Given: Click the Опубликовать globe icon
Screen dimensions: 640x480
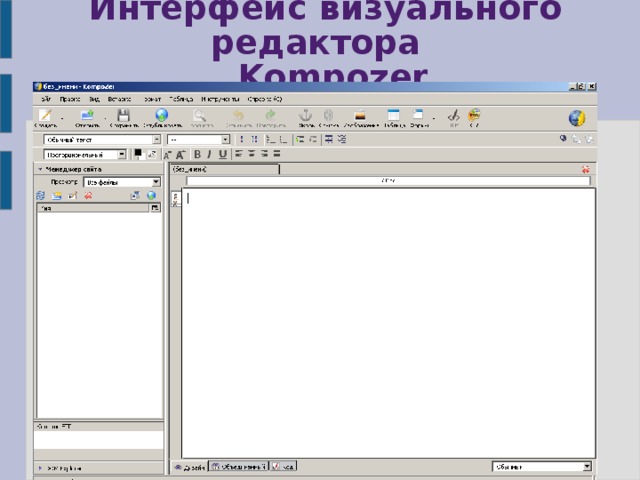Looking at the screenshot, I should [162, 116].
